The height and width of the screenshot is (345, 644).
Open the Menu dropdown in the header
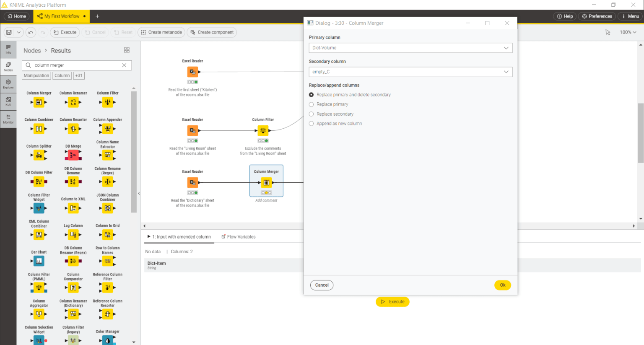(x=631, y=16)
